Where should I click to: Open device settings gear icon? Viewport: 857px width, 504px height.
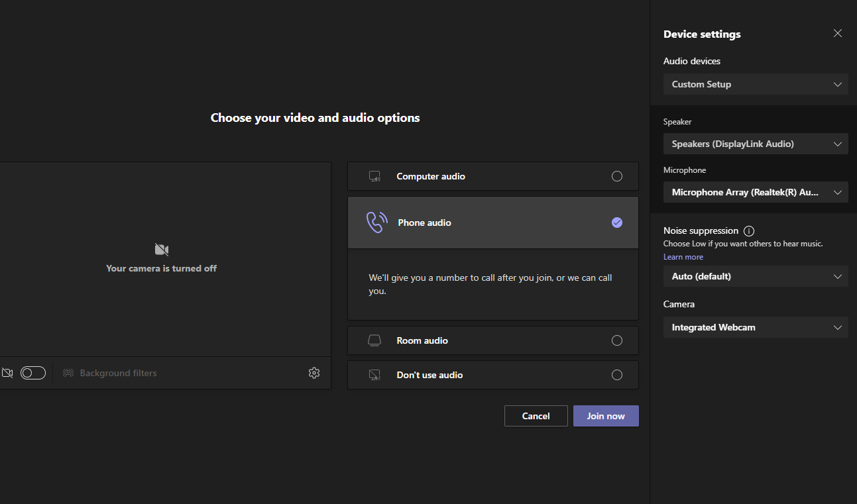[314, 373]
